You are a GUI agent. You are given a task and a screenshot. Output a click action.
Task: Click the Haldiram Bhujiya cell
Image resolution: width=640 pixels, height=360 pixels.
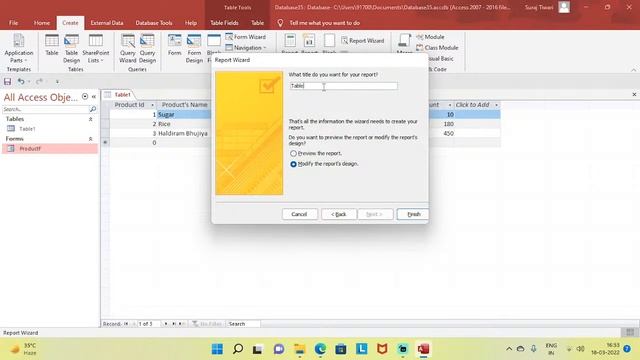184,133
